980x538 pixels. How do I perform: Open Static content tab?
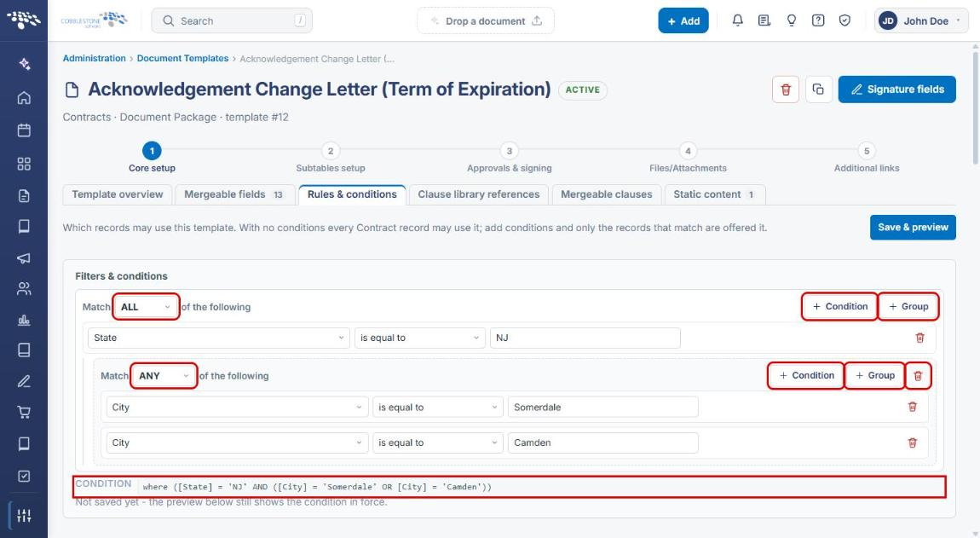point(714,194)
